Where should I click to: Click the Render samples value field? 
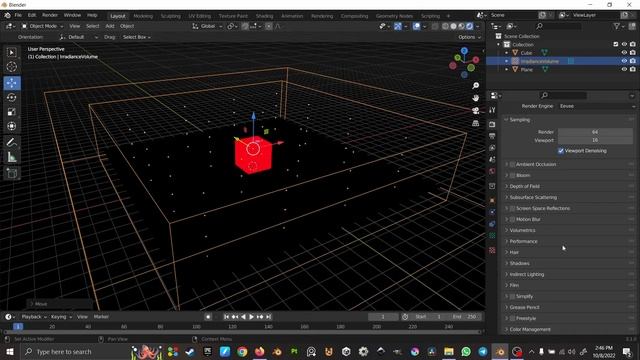pyautogui.click(x=595, y=132)
